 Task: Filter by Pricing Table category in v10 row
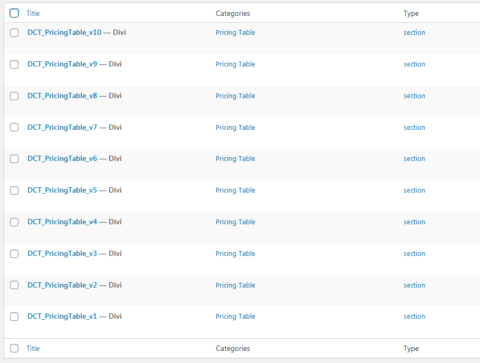click(x=235, y=33)
